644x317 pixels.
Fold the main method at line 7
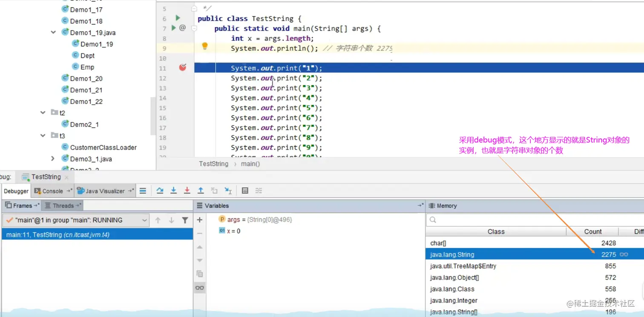tap(194, 28)
